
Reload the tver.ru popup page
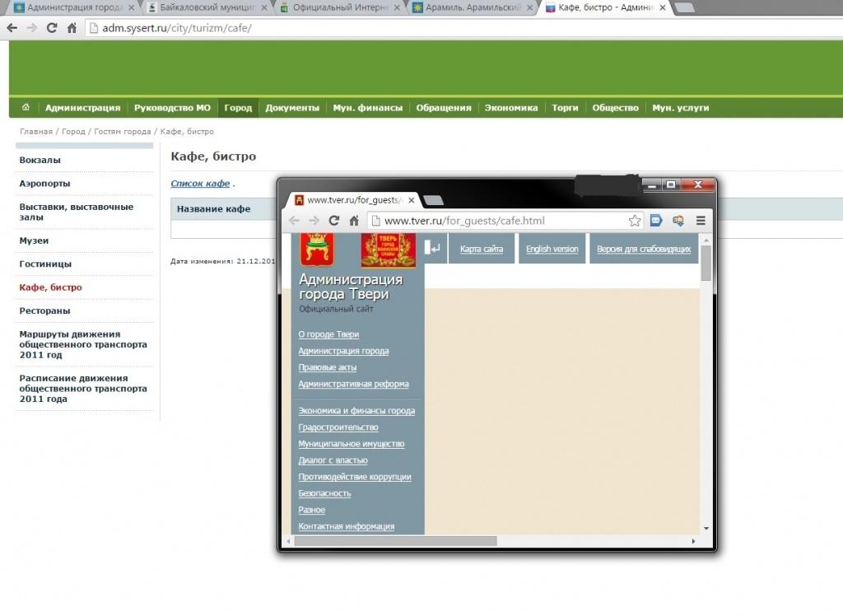(x=334, y=221)
